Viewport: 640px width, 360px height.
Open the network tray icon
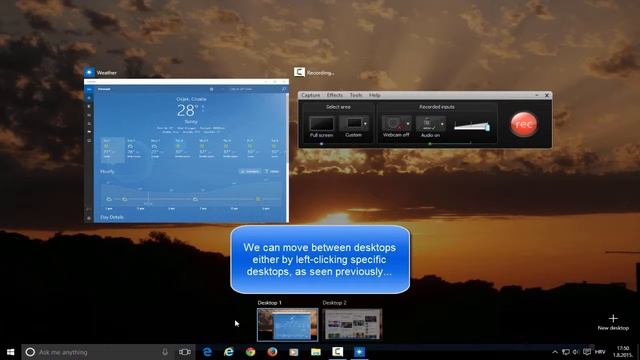[x=566, y=352]
